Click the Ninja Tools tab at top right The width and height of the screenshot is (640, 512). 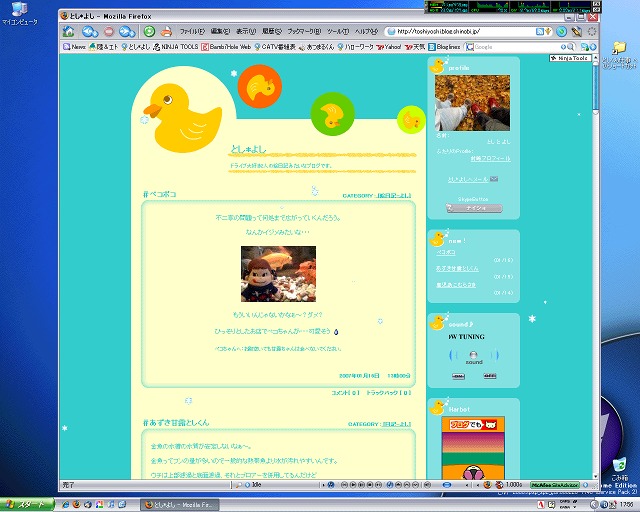tap(570, 58)
